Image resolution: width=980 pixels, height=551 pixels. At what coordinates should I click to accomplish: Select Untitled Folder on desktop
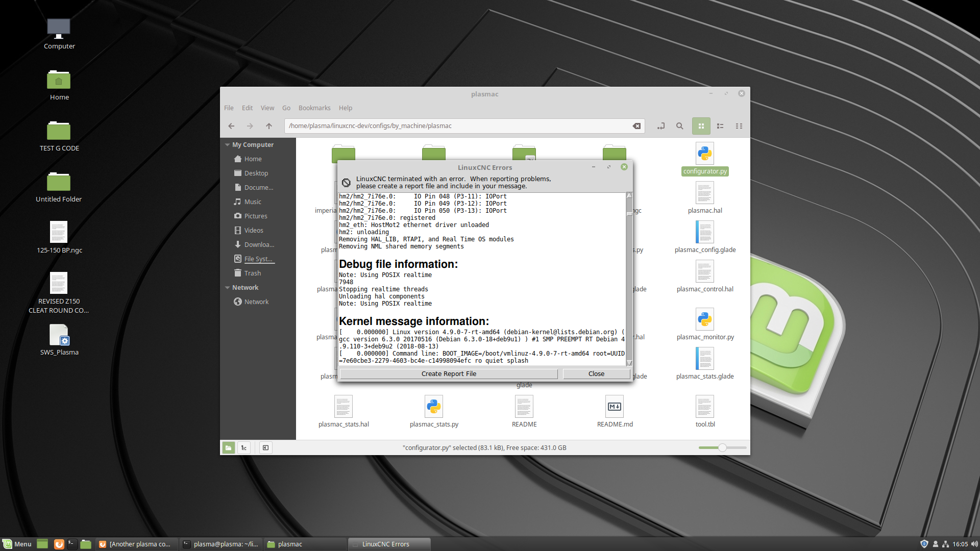click(59, 187)
